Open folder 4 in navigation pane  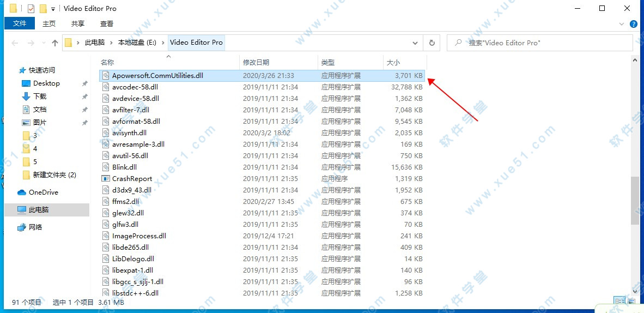click(35, 148)
